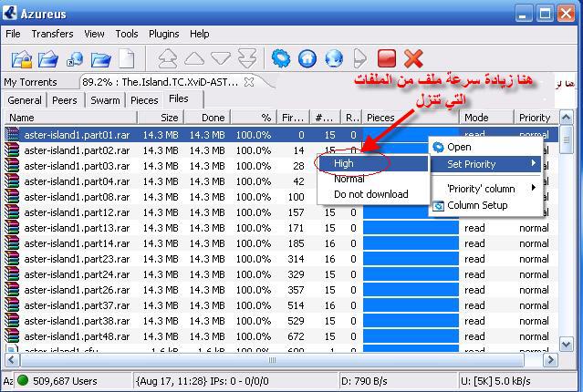
Task: Open the Transfers menu
Action: tap(52, 34)
